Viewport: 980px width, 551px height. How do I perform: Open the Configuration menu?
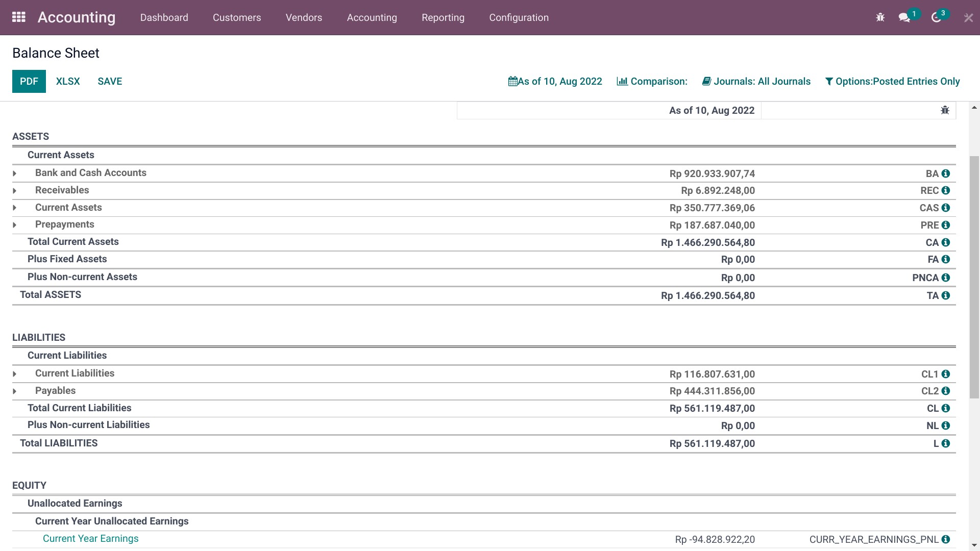coord(519,17)
